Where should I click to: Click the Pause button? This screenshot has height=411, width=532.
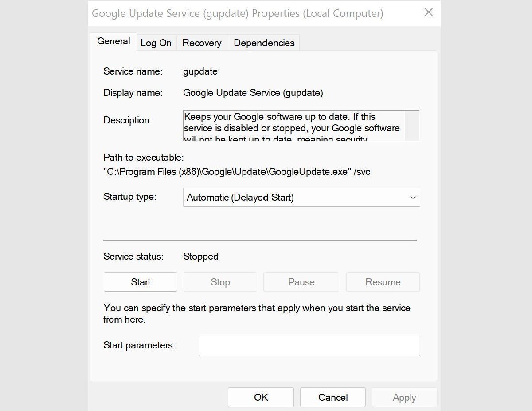(301, 281)
